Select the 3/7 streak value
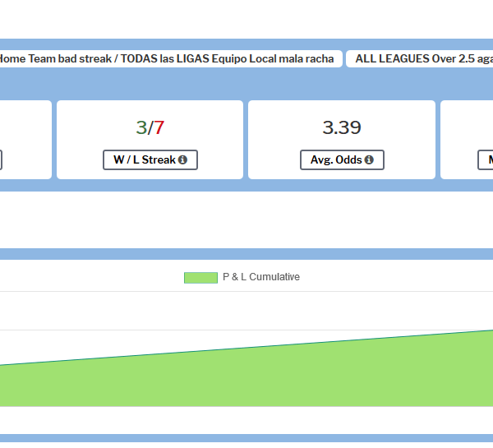 (150, 127)
